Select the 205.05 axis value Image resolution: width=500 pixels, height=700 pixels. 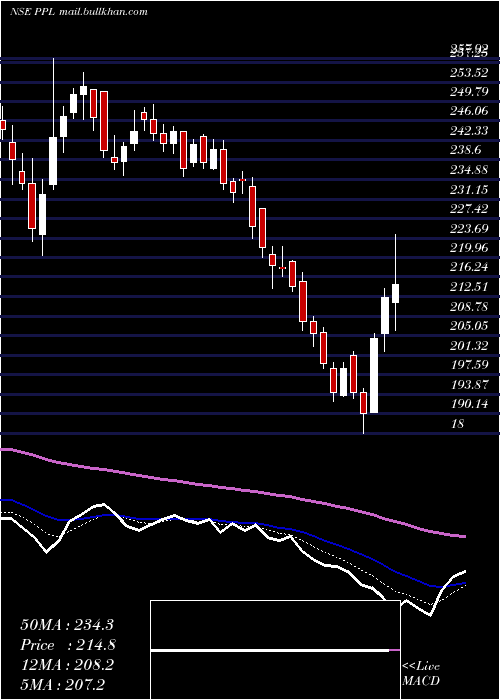pyautogui.click(x=469, y=326)
